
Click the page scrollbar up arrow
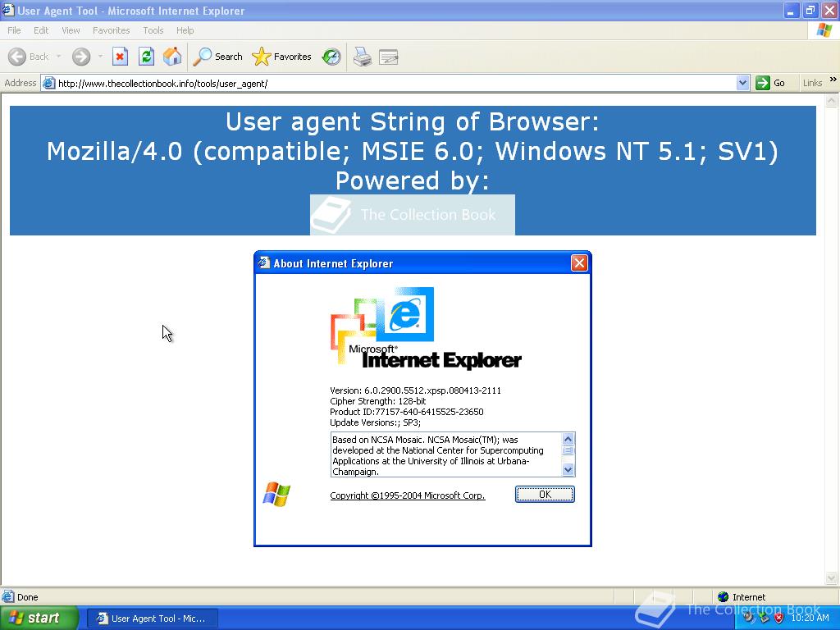click(x=832, y=100)
